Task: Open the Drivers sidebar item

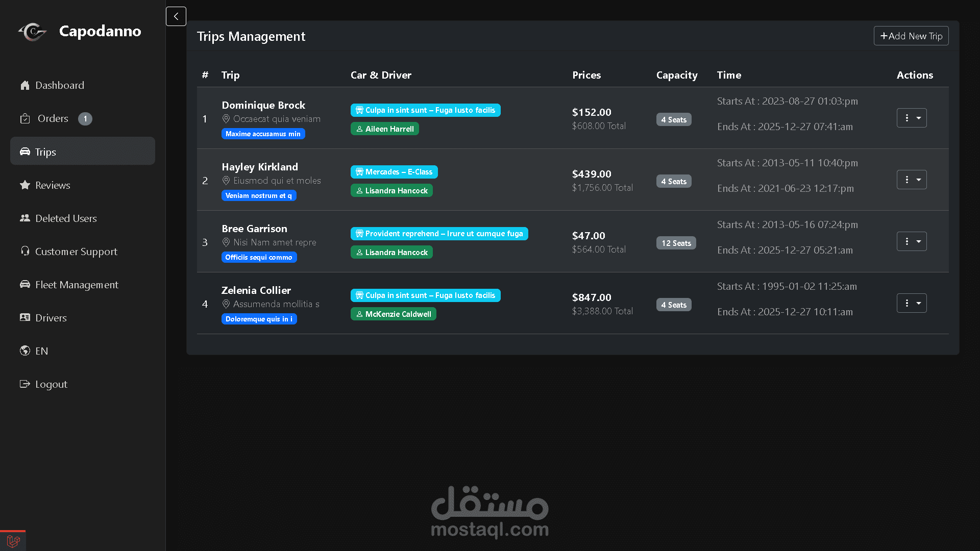Action: 51,318
